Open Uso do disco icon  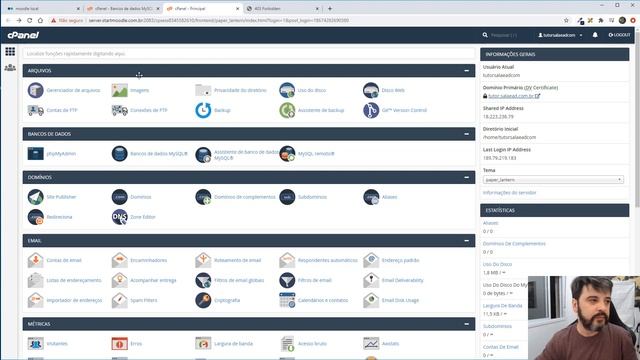[x=287, y=90]
